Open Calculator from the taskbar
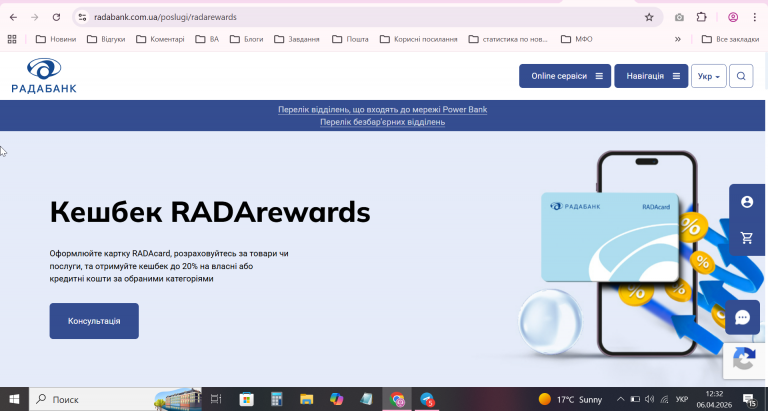768x411 pixels. click(277, 399)
